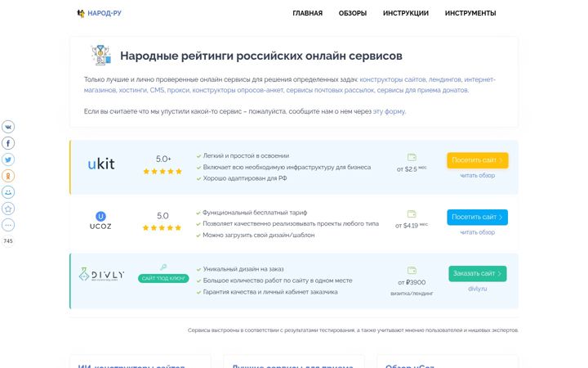Click the wrench icon in Divly row

pos(163,267)
